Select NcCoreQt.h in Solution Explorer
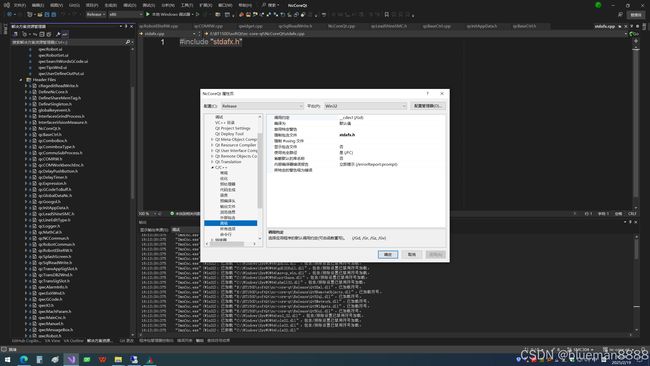The image size is (650, 366). 50,128
